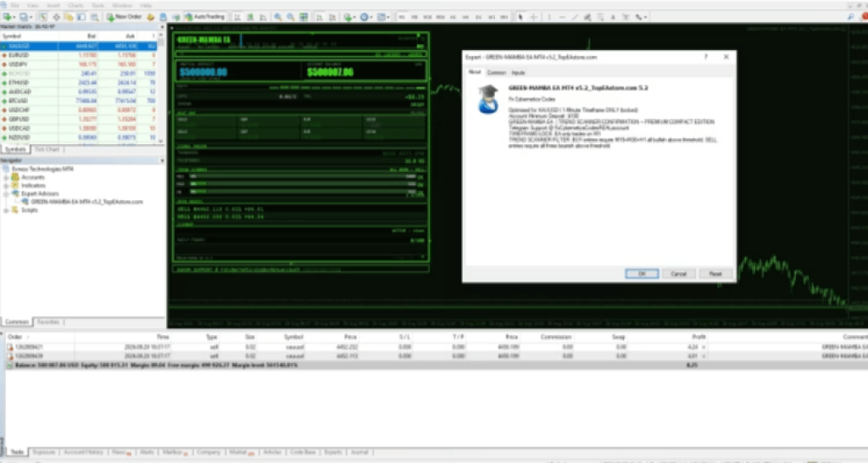Select the line chart icon
Screen dimensions: 868x463
[263, 17]
